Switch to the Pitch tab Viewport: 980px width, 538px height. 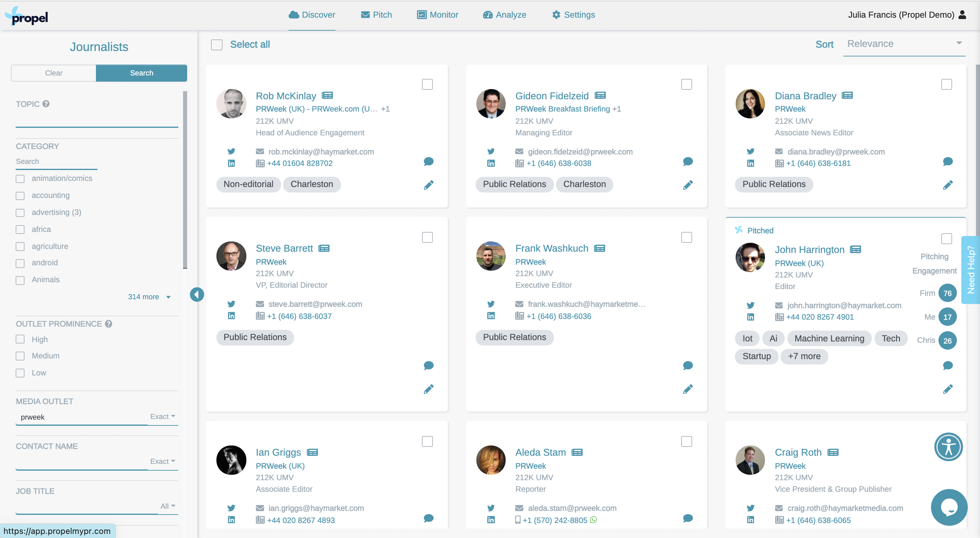point(376,15)
